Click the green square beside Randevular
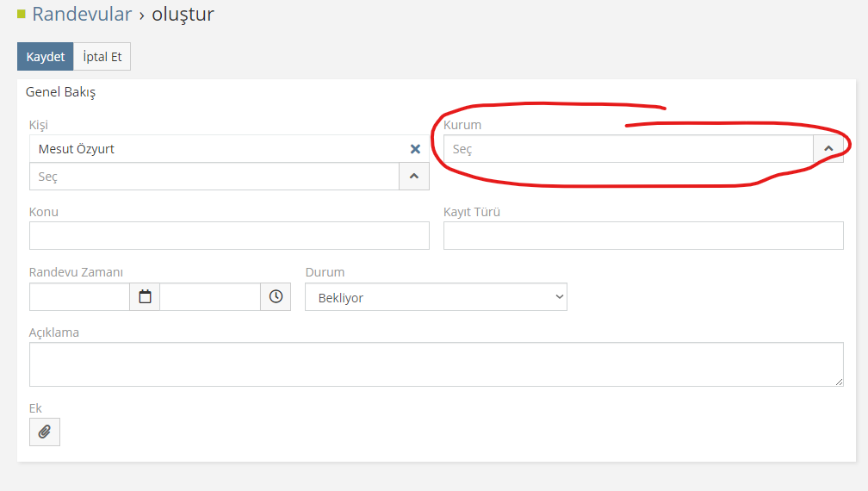 (22, 14)
